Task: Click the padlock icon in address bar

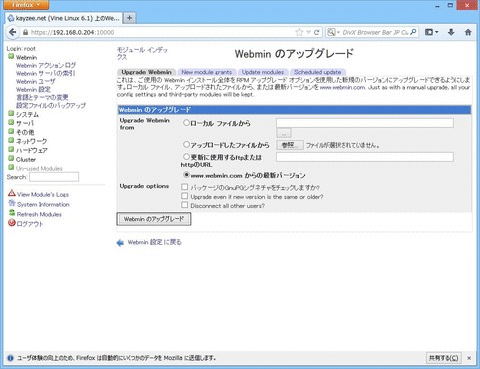Action: tap(25, 32)
